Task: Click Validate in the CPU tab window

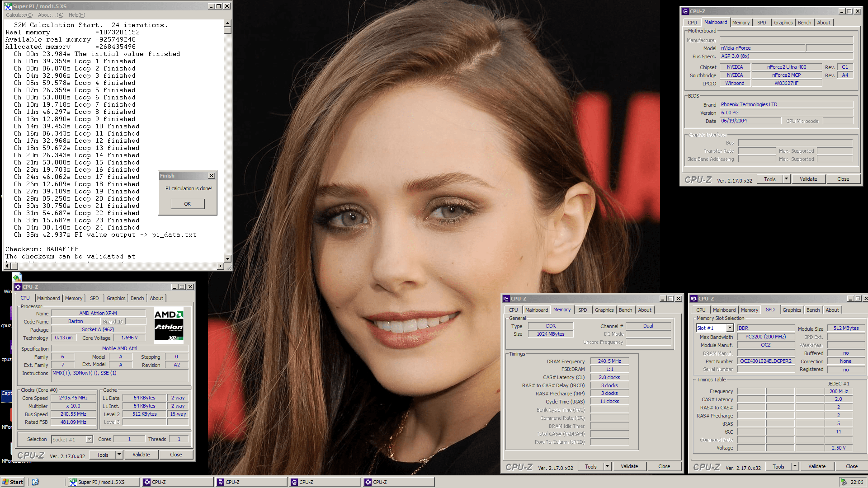Action: pyautogui.click(x=141, y=455)
